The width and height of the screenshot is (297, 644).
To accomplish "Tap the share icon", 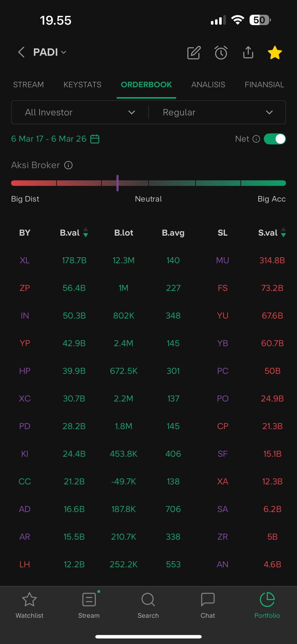I will (248, 53).
